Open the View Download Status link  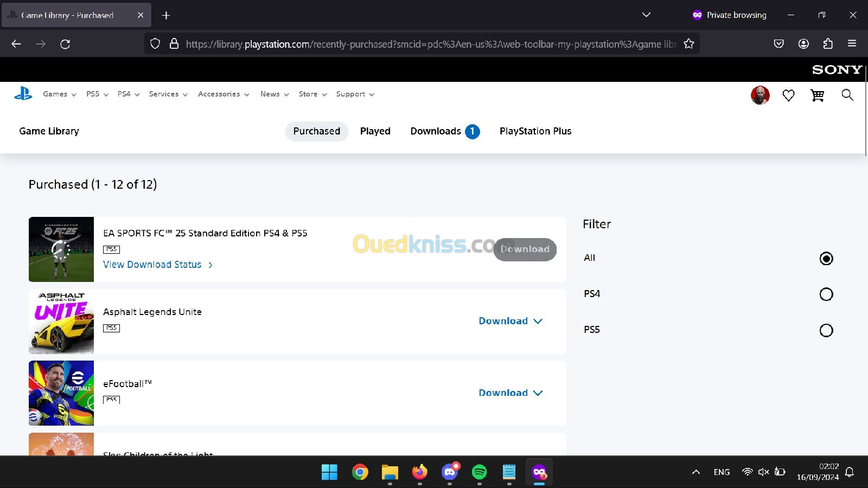tap(158, 265)
